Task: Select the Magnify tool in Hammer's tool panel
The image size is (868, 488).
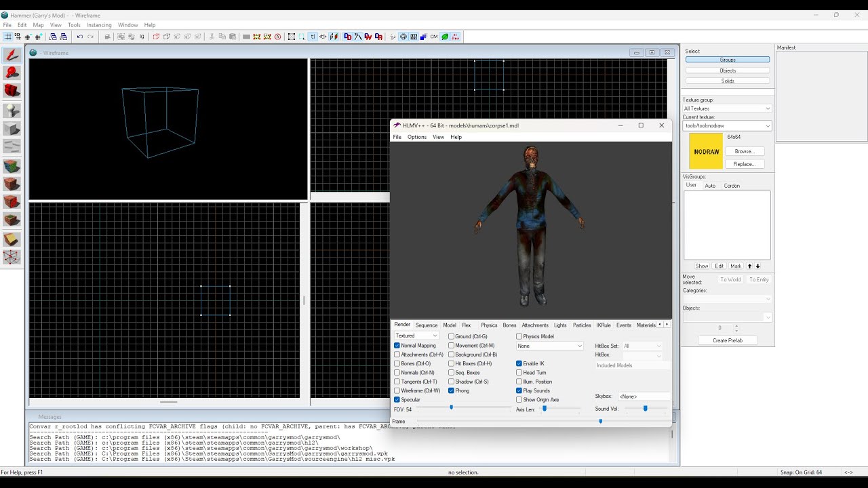Action: 12,73
